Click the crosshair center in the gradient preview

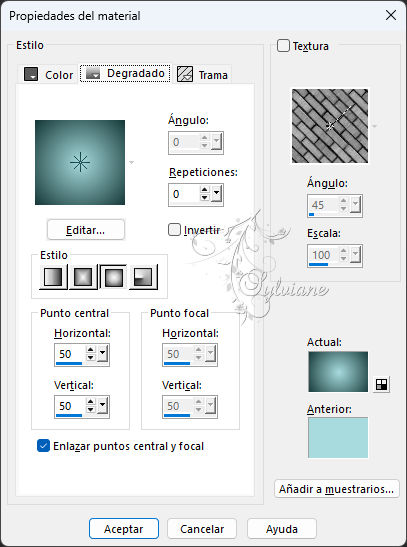[80, 162]
